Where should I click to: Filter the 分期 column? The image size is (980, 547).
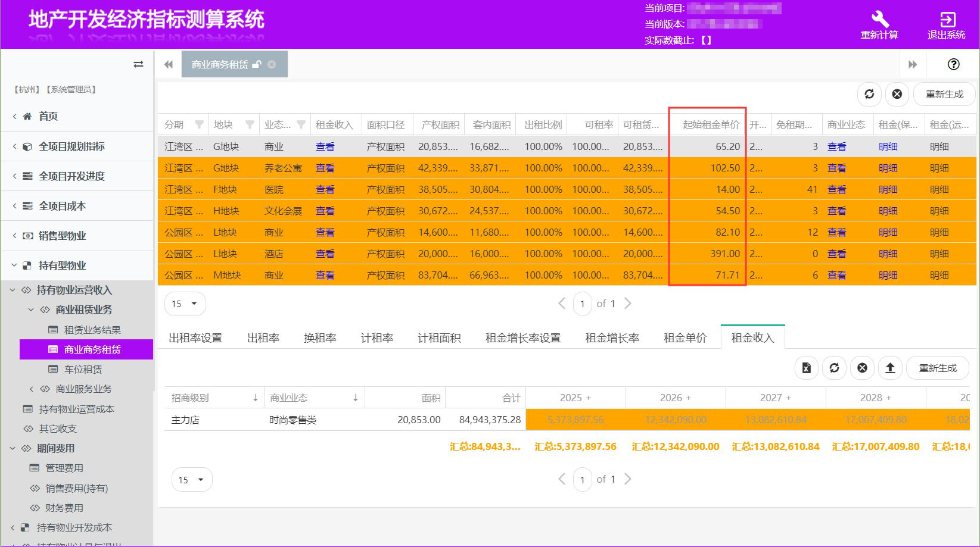[200, 124]
